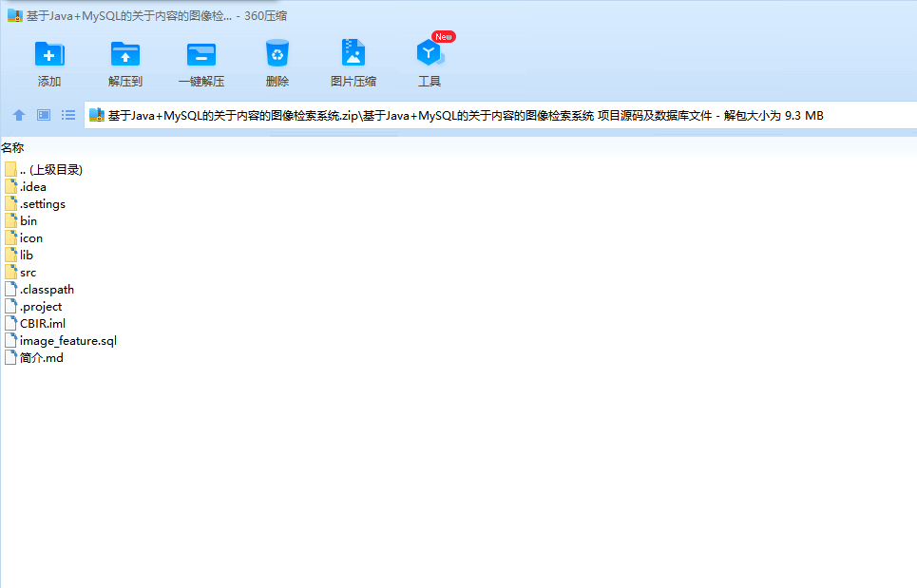Screen dimensions: 917x588
Task: Click the file icon beside image_feature.sql
Action: point(10,341)
